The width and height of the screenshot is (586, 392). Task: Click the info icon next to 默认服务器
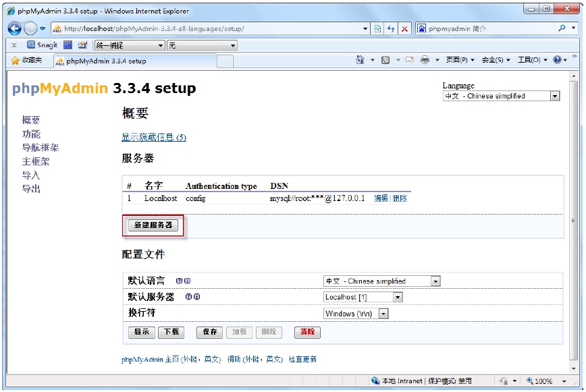196,297
